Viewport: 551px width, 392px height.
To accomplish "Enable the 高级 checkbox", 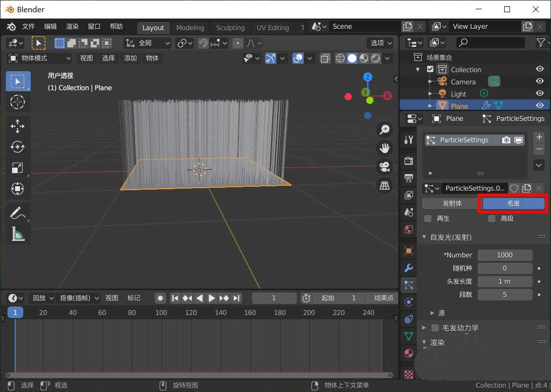I will [x=492, y=218].
